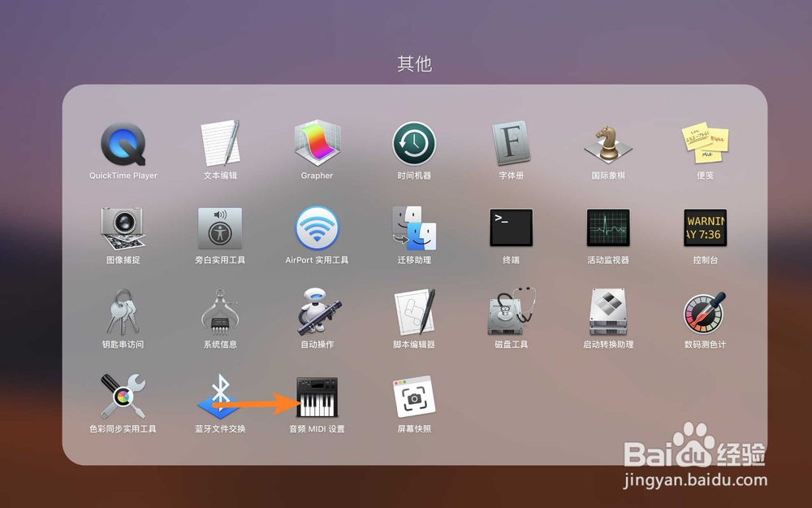Launch 屏幕快照 Screenshot app

414,397
